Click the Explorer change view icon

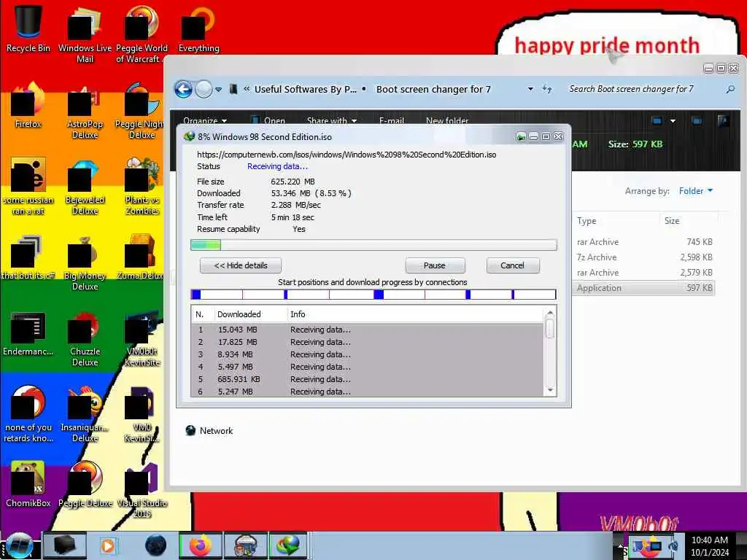click(x=657, y=121)
